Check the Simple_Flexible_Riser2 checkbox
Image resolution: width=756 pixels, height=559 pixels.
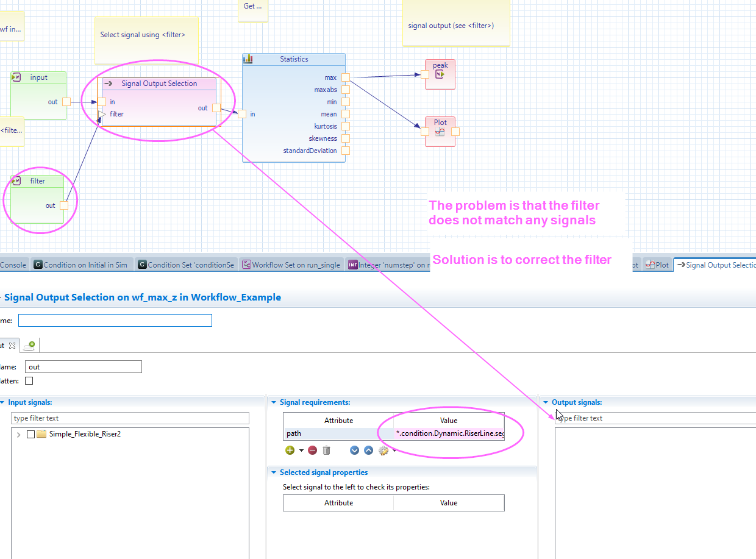(31, 435)
